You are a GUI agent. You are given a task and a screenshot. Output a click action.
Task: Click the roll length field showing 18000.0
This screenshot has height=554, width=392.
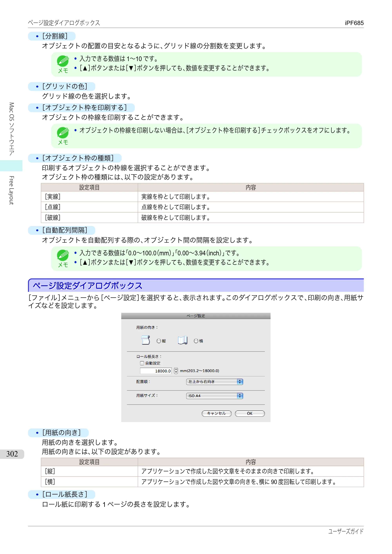156,371
